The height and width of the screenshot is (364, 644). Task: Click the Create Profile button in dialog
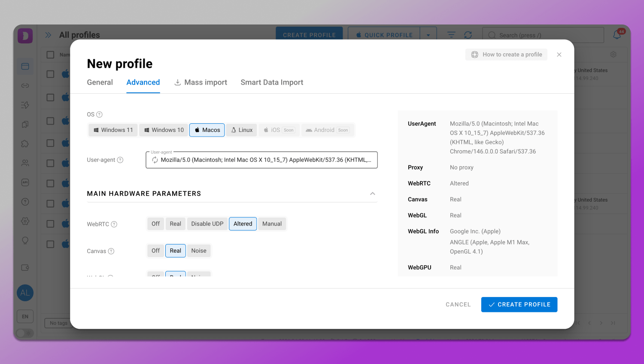click(519, 305)
